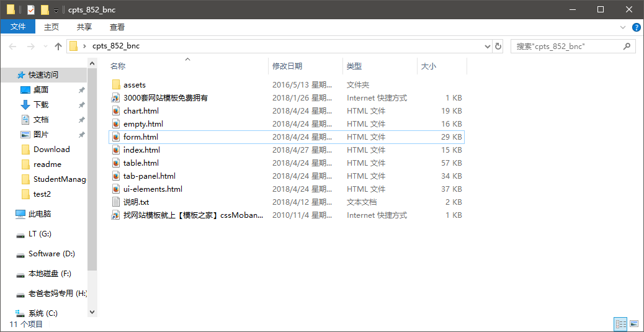The width and height of the screenshot is (644, 332).
Task: Click New Folder icon in title bar
Action: click(45, 9)
